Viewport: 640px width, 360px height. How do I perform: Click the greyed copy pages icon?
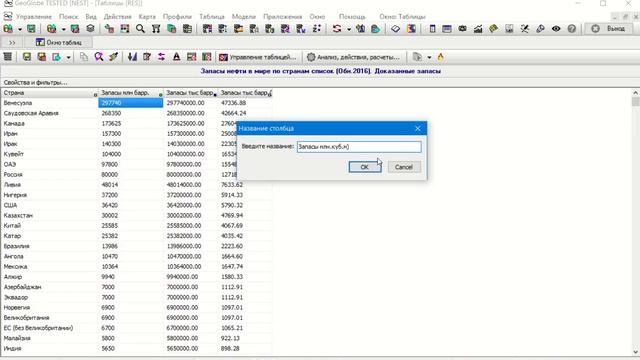84,57
